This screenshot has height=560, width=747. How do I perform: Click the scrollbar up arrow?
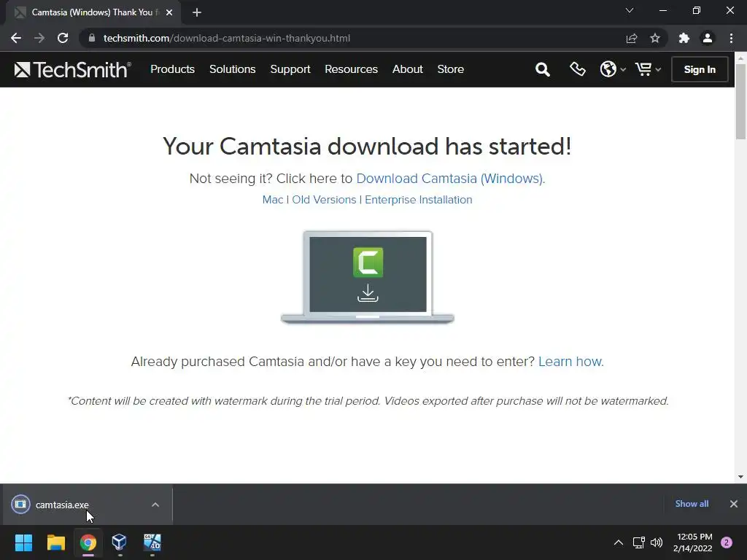[x=740, y=58]
